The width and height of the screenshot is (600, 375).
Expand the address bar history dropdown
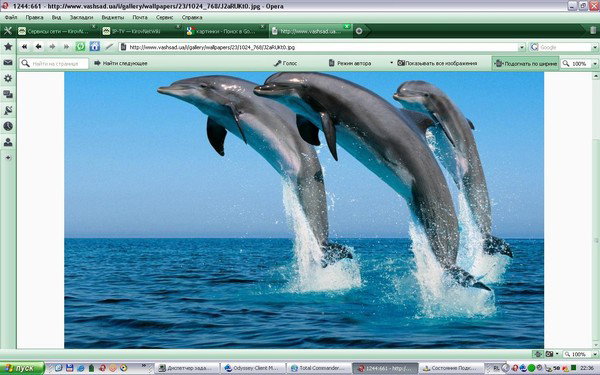522,47
